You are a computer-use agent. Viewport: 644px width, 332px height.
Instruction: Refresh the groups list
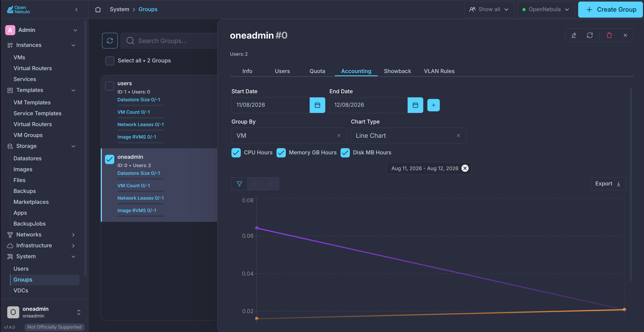click(110, 41)
